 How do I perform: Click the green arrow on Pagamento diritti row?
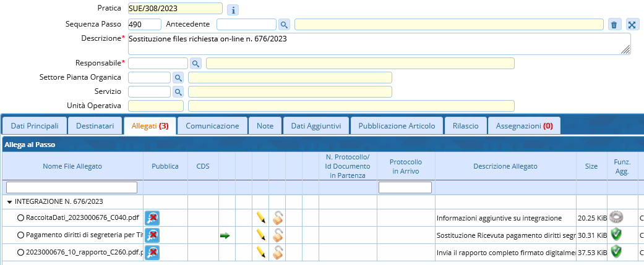[225, 235]
